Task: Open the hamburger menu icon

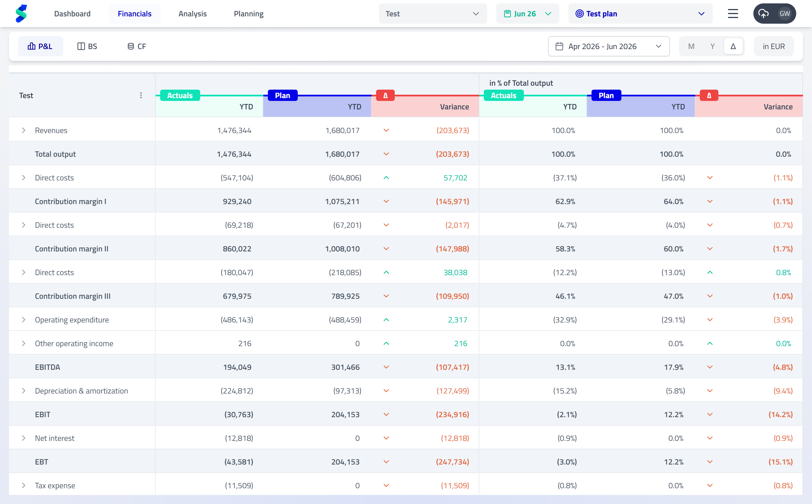Action: click(x=733, y=14)
